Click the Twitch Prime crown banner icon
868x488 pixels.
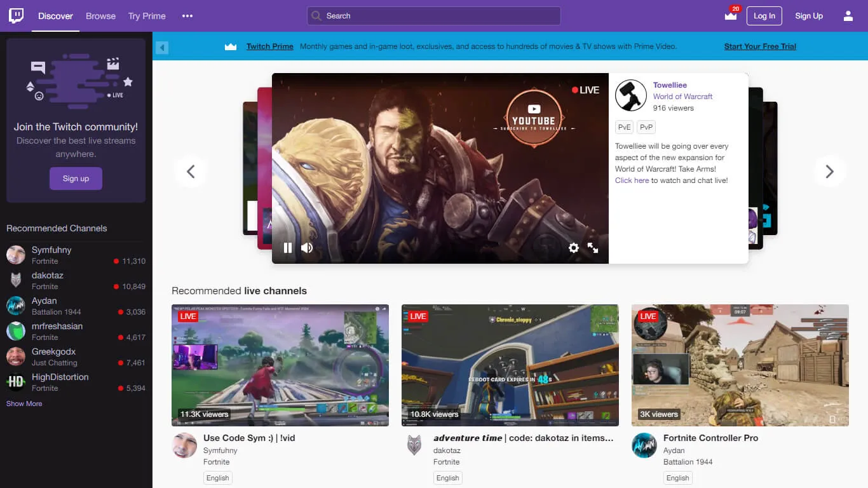231,46
